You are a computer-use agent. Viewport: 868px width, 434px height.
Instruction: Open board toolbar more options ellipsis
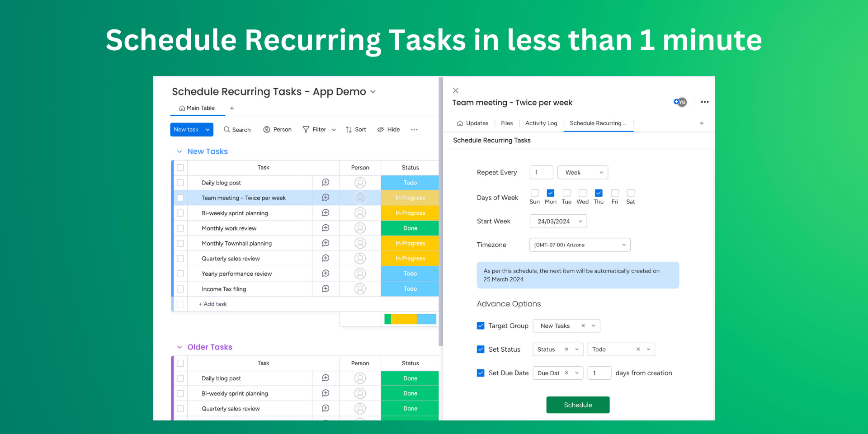pyautogui.click(x=414, y=130)
